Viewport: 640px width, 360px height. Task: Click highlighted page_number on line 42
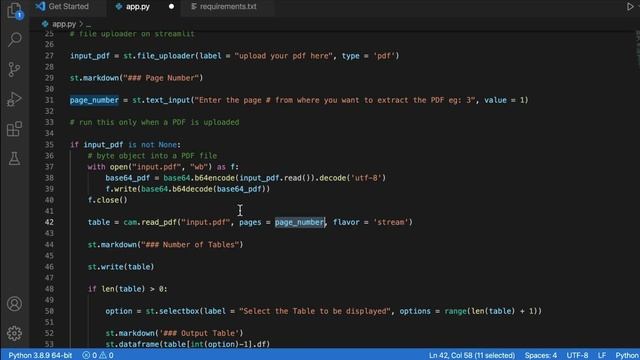pos(300,222)
